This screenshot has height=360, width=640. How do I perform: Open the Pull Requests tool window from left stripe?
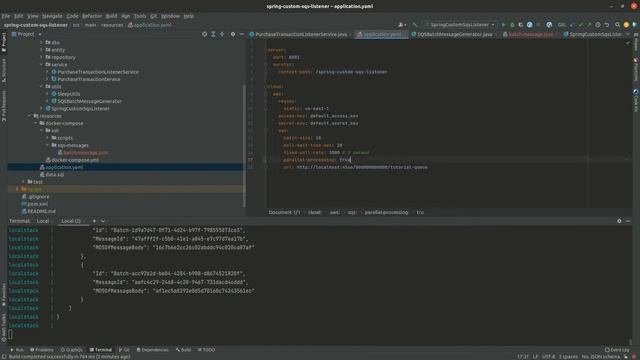(4, 106)
